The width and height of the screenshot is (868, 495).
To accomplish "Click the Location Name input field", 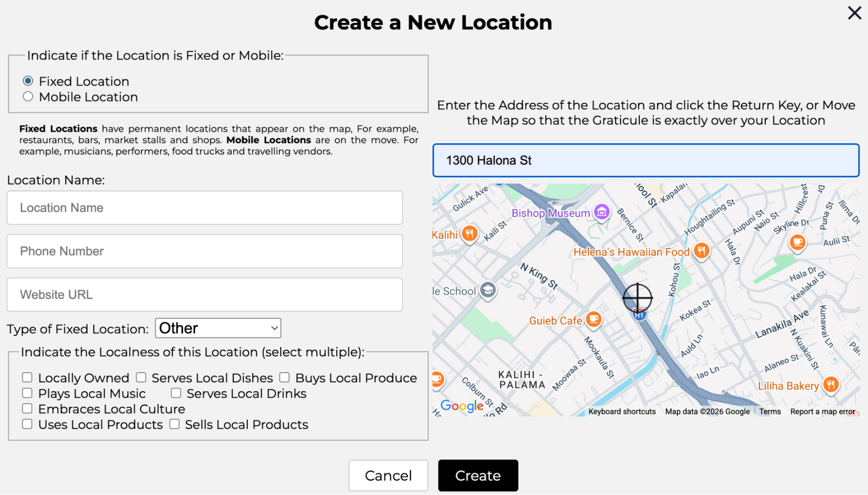I will pos(205,208).
